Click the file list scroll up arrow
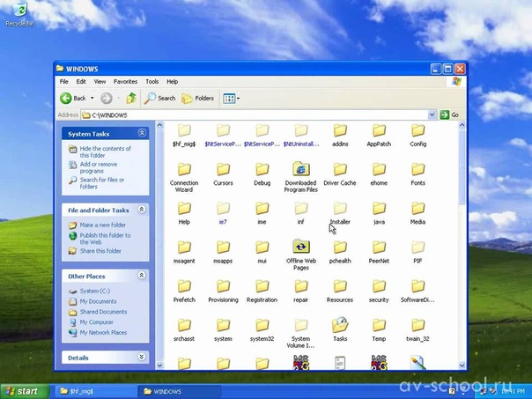The image size is (532, 399). (x=462, y=125)
